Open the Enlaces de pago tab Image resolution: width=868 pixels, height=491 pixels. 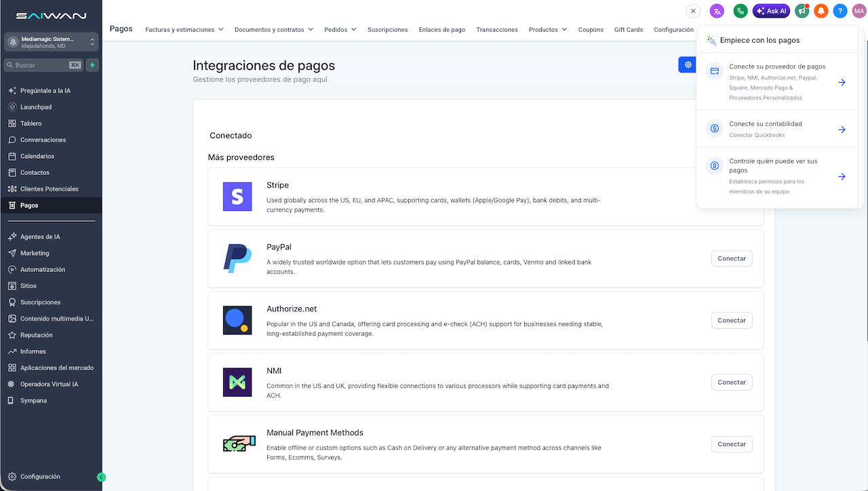[x=442, y=30]
